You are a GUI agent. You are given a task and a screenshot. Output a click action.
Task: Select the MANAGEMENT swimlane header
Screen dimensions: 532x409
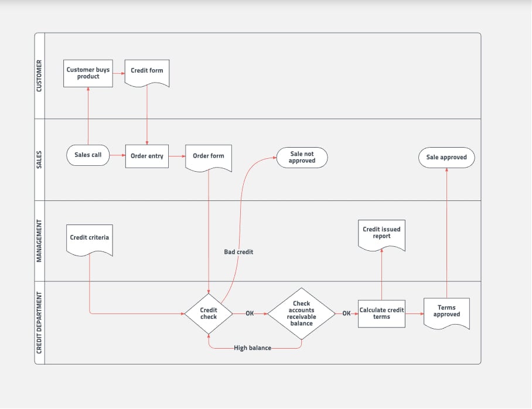pyautogui.click(x=39, y=241)
